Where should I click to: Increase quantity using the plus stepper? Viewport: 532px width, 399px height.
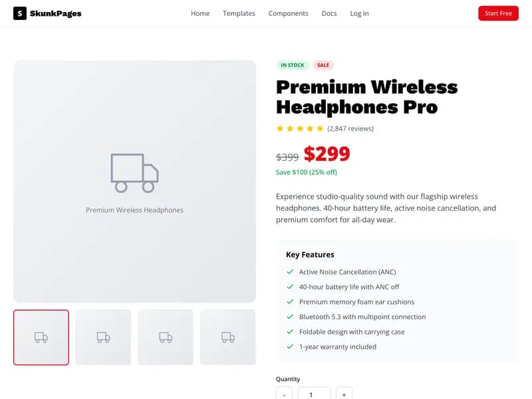(x=344, y=394)
